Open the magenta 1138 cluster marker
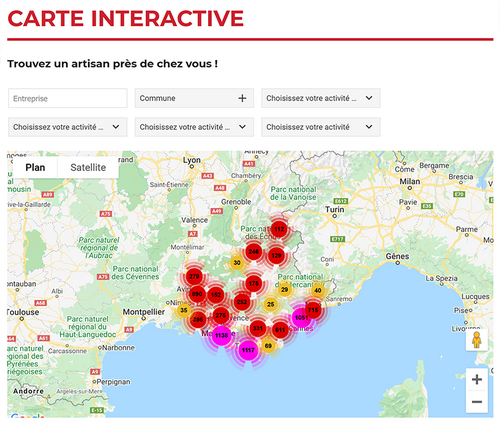The width and height of the screenshot is (500, 426). [221, 335]
